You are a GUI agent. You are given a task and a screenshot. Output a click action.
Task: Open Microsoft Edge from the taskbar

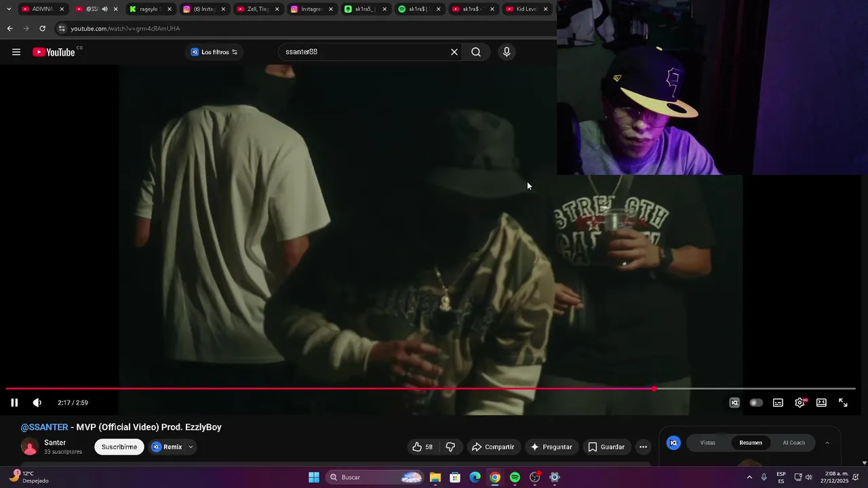point(475,477)
